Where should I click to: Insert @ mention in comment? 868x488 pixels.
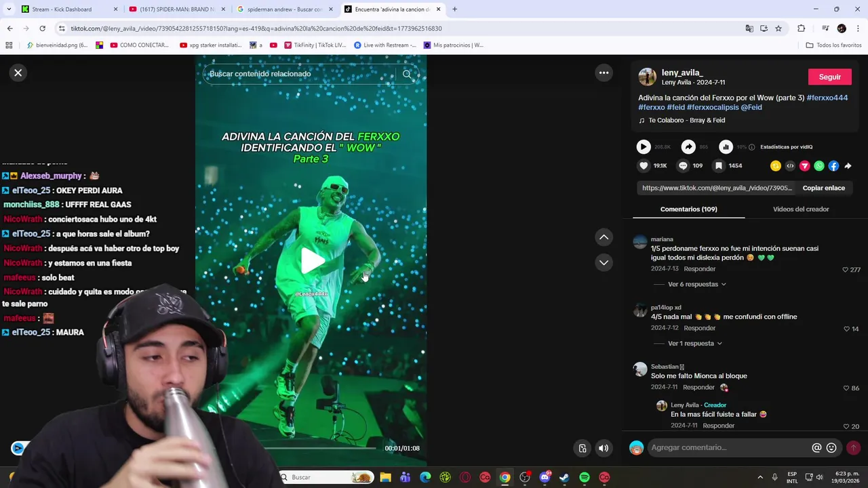[816, 447]
